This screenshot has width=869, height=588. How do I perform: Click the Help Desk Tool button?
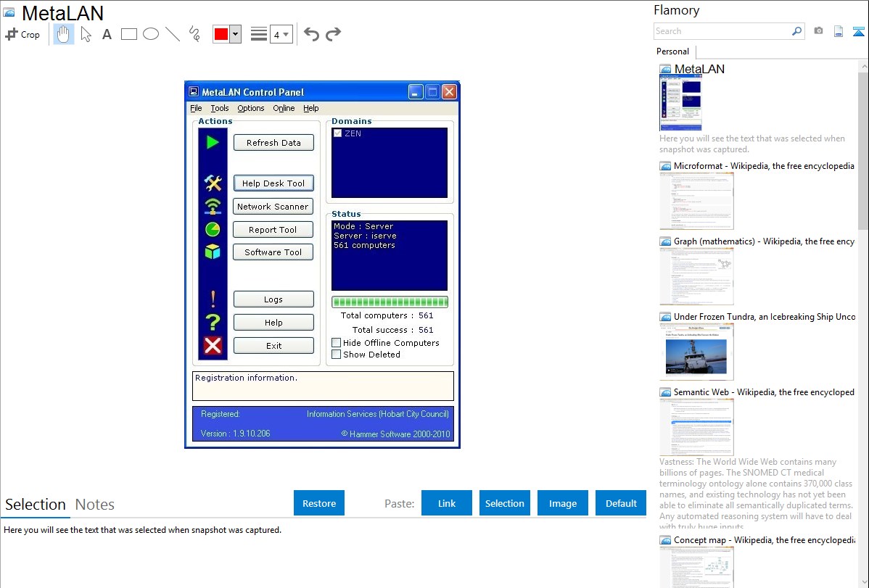pos(273,183)
